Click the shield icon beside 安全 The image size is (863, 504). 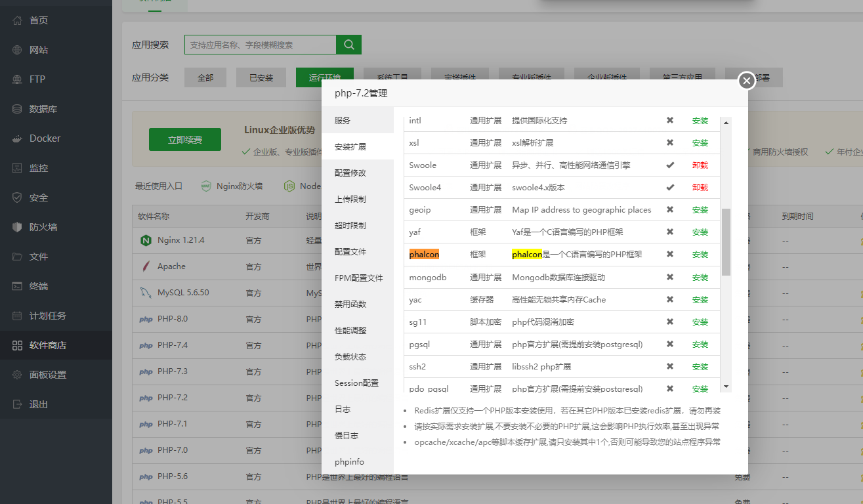click(18, 198)
